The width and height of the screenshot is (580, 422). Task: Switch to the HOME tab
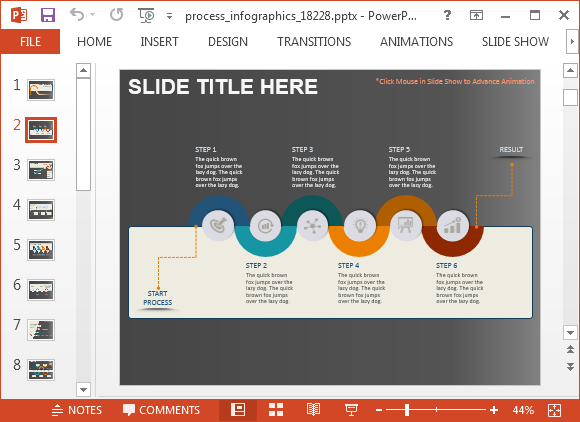(94, 41)
